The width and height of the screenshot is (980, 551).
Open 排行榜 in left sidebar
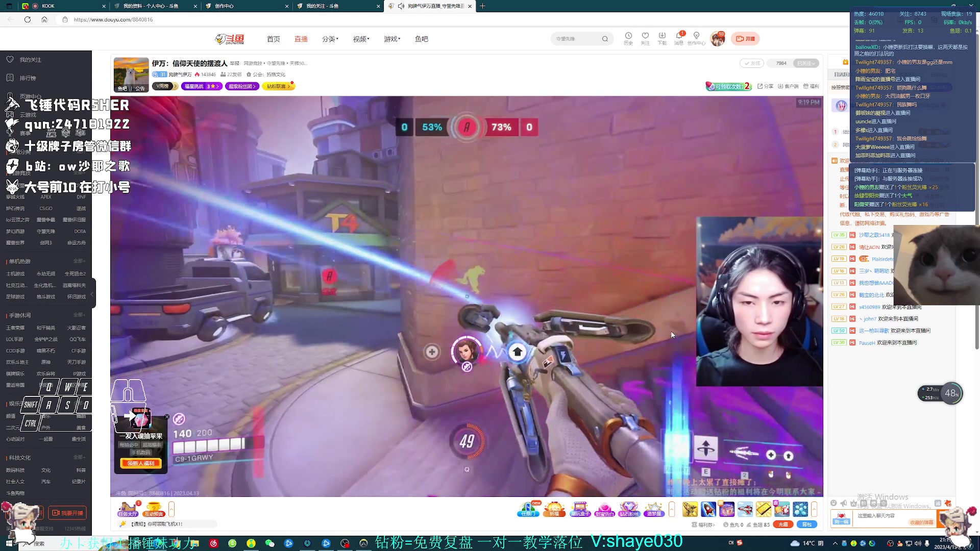[x=22, y=78]
